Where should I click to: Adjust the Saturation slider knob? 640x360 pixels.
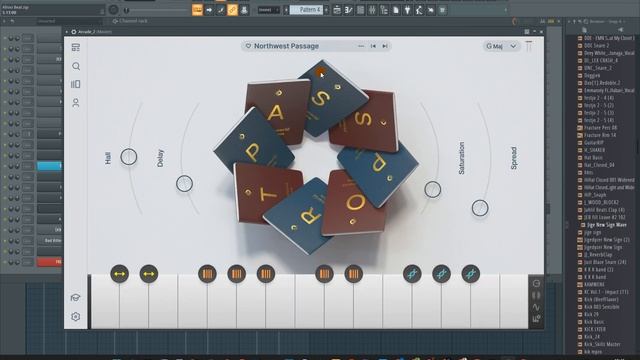[432, 190]
